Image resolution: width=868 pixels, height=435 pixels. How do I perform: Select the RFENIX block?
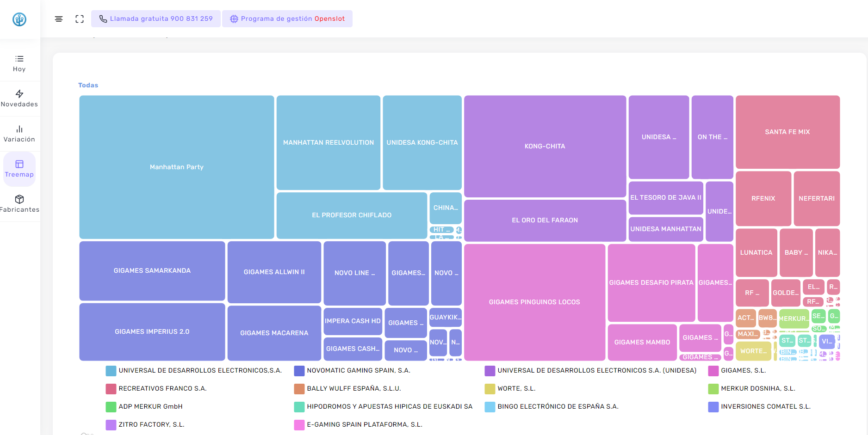coord(763,199)
